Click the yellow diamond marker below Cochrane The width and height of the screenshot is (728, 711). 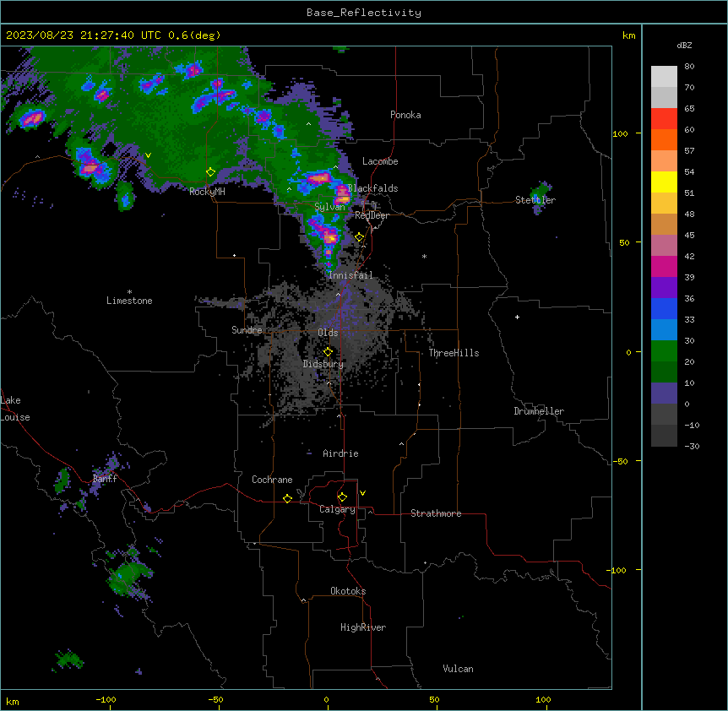coord(287,498)
